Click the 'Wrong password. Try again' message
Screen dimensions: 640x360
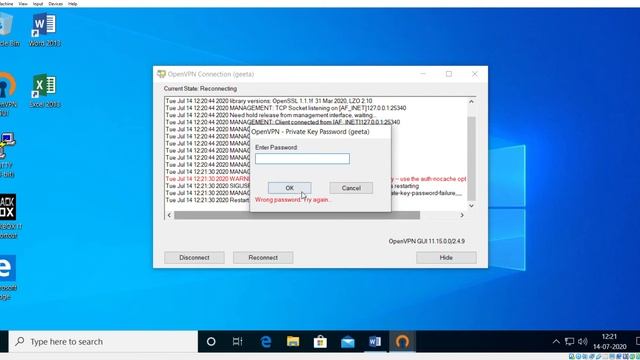[x=293, y=200]
